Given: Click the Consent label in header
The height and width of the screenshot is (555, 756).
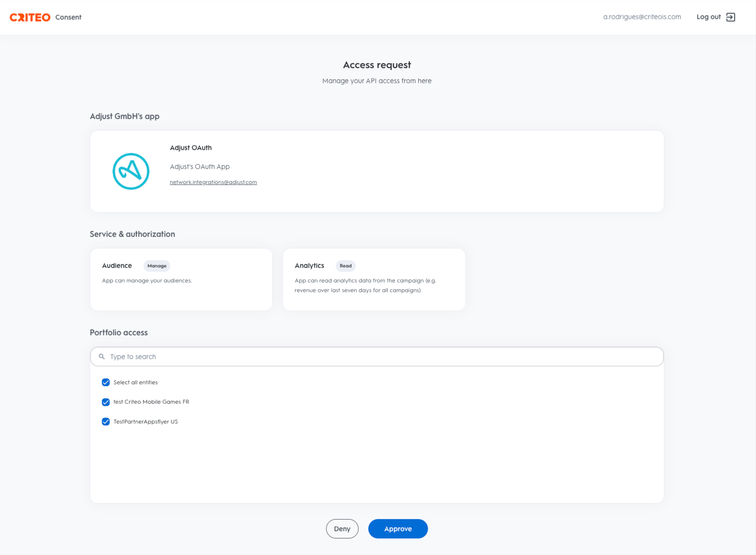Looking at the screenshot, I should (68, 17).
